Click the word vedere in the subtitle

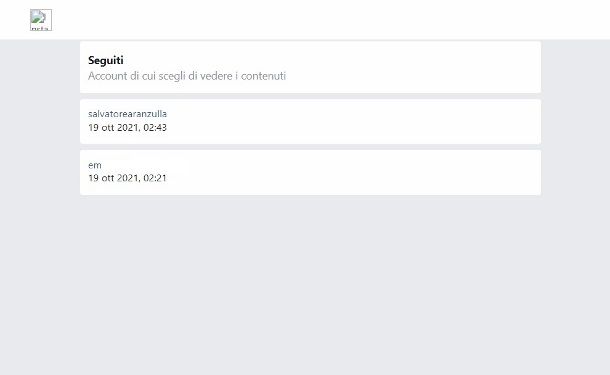point(216,76)
